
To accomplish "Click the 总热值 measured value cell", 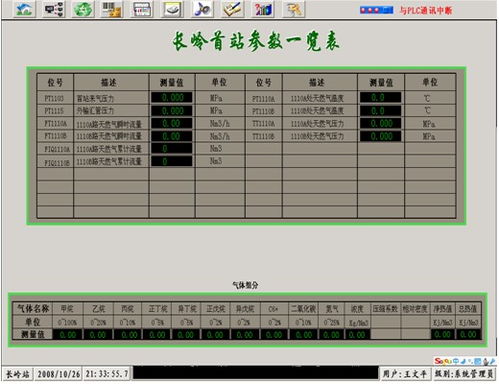I will (468, 334).
